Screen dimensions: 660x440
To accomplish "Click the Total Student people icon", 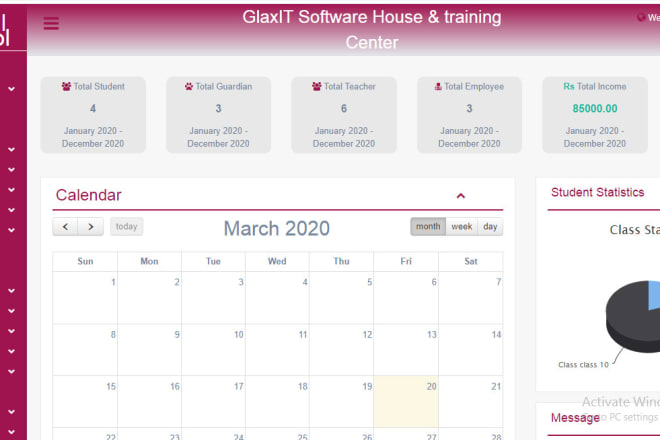I will (x=66, y=86).
